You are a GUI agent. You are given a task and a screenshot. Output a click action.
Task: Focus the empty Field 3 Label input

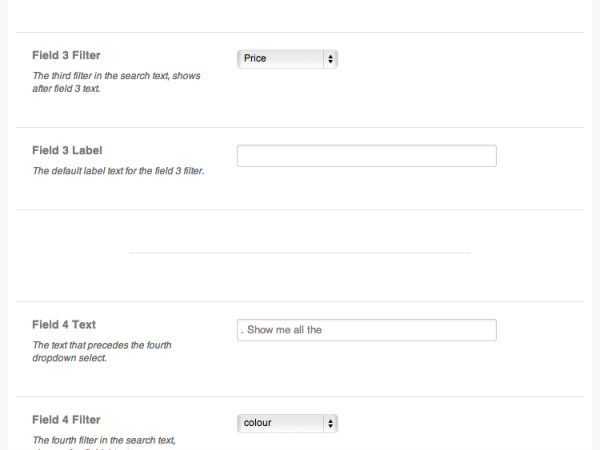coord(367,156)
